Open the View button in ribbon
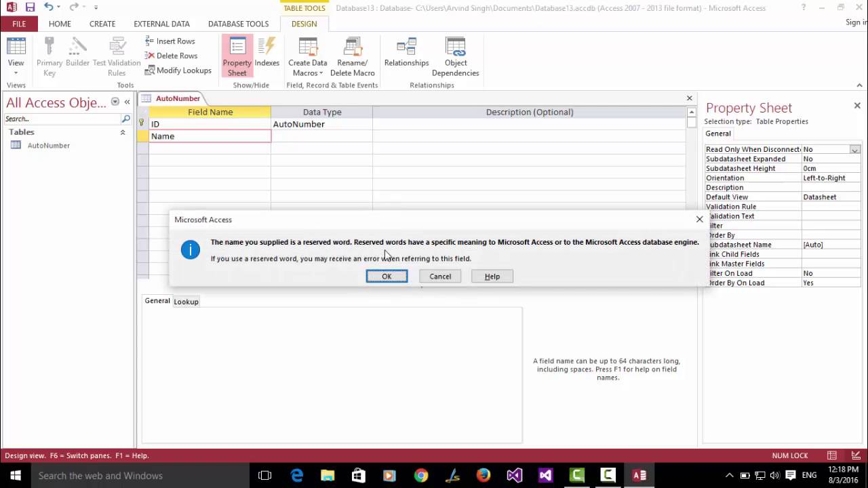This screenshot has width=868, height=488. [x=16, y=57]
